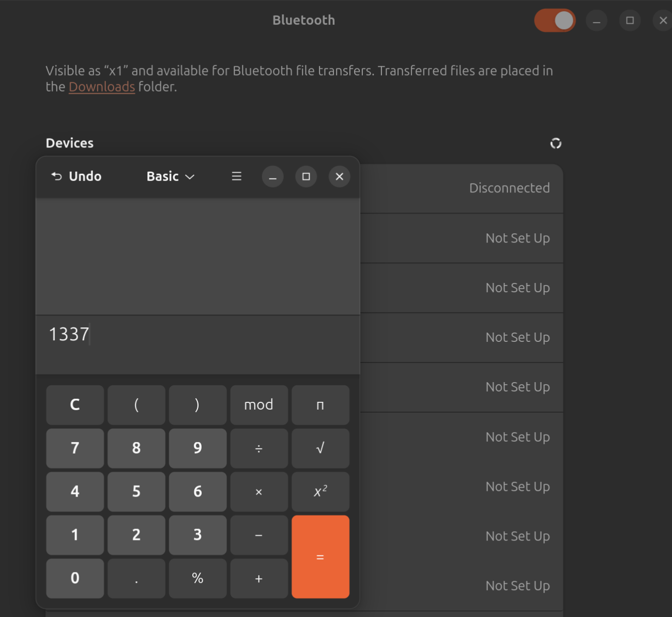This screenshot has width=672, height=617.
Task: Open the Downloads folder link
Action: pos(102,87)
